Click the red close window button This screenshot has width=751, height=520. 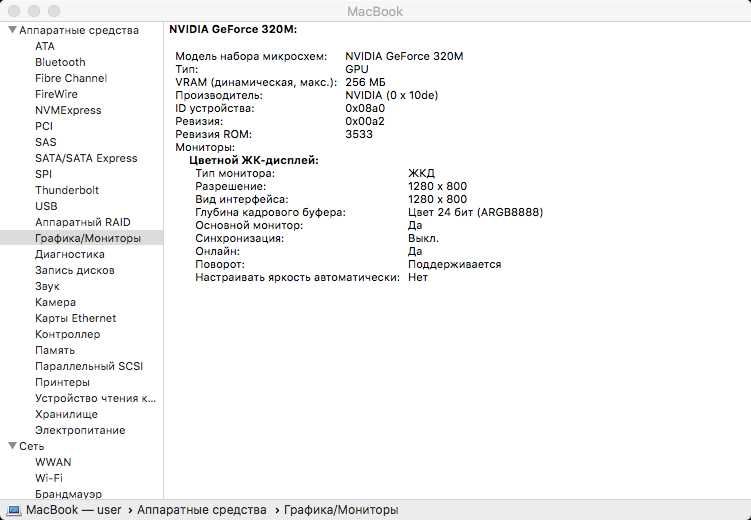coord(14,11)
